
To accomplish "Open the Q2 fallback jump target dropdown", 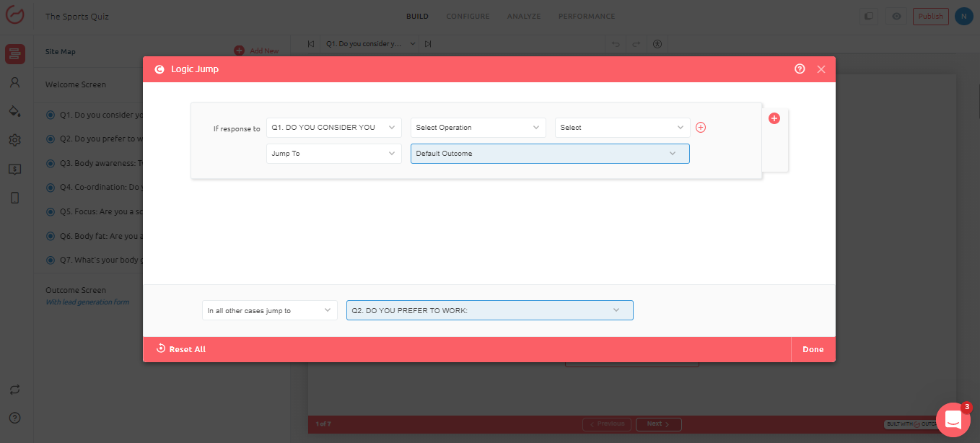I will click(x=489, y=310).
